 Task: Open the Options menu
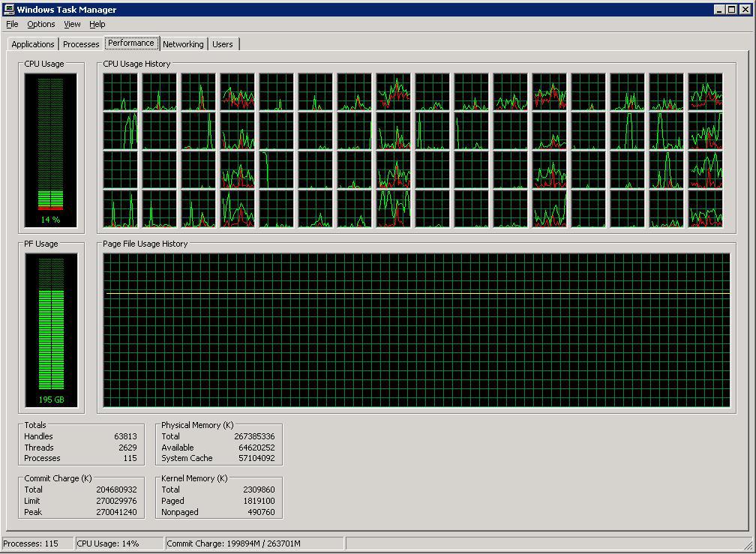click(41, 24)
